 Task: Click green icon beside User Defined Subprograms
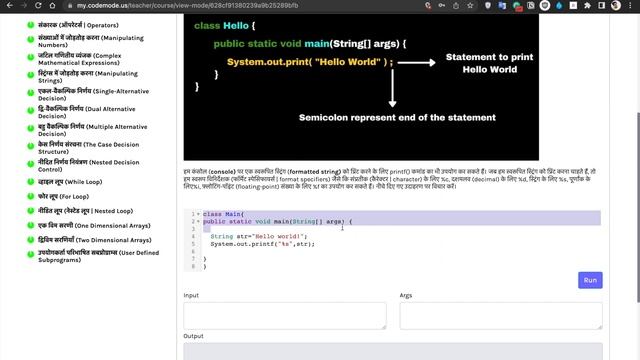[31, 254]
